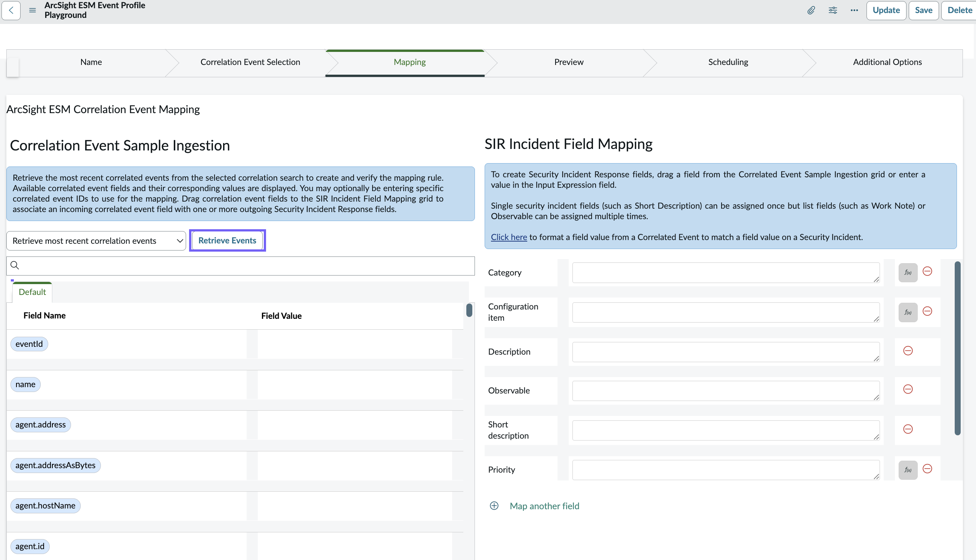
Task: Open personalize form settings sliders icon
Action: click(x=833, y=10)
